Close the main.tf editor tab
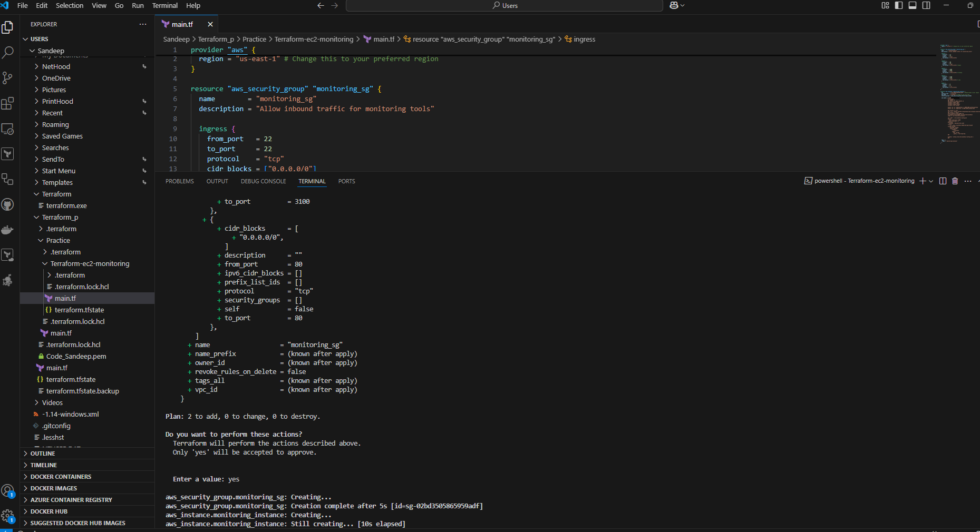 (x=210, y=24)
